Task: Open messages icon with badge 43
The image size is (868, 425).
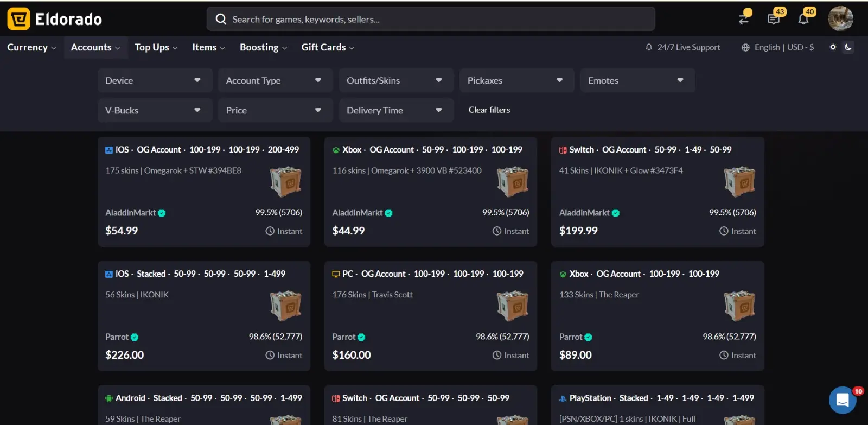Action: [x=774, y=18]
